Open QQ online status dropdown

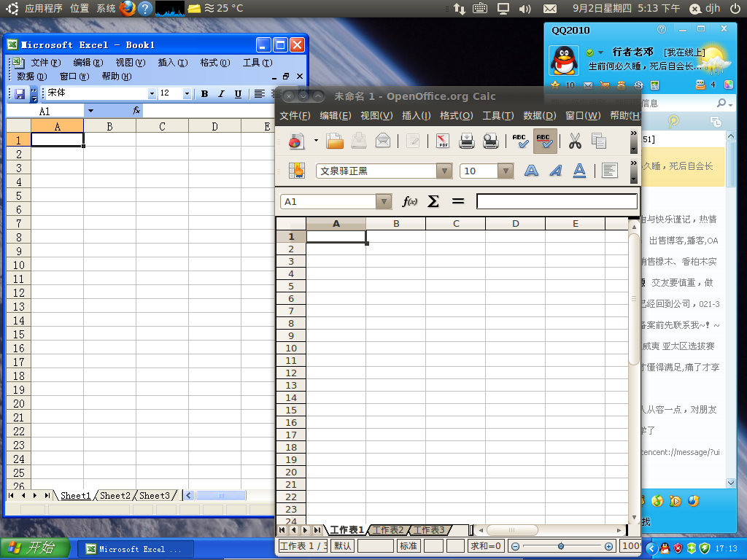[601, 52]
